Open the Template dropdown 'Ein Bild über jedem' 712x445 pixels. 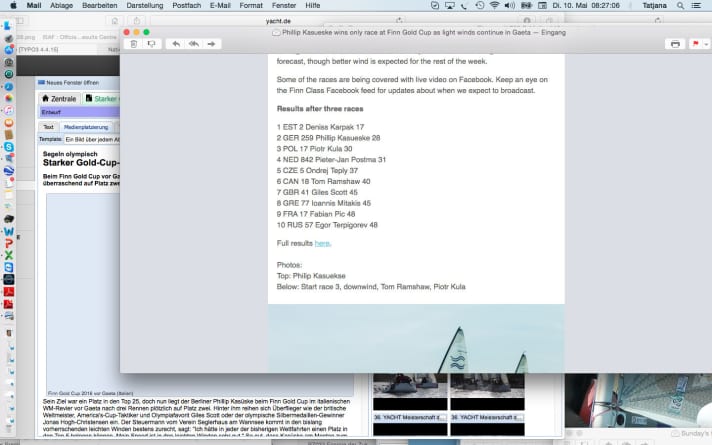[92, 139]
